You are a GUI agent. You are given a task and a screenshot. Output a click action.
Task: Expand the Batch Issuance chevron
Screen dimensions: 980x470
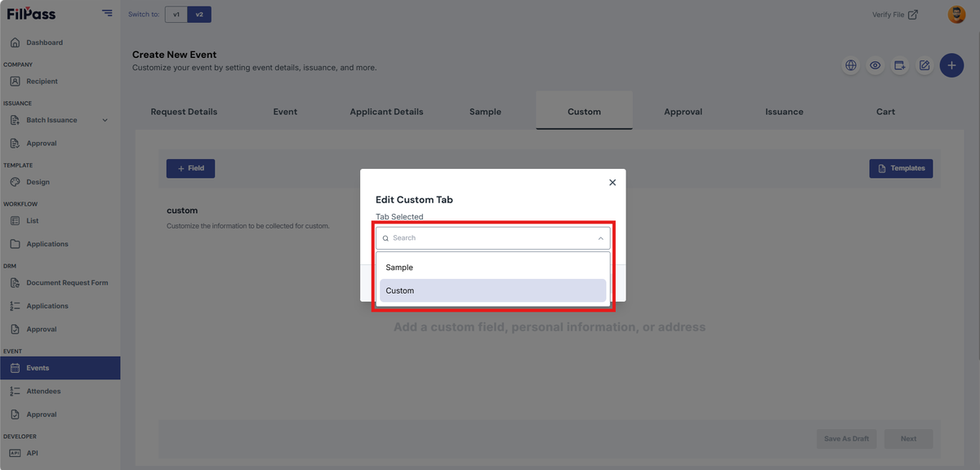[105, 121]
